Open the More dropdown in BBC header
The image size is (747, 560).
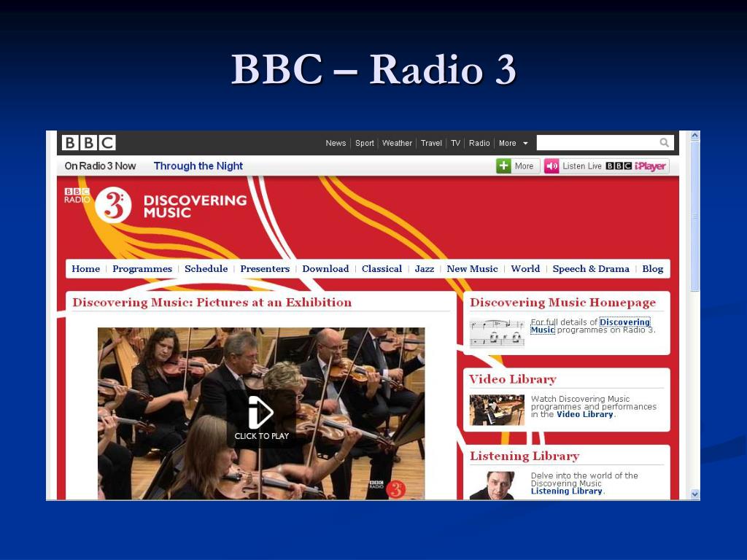tap(513, 143)
